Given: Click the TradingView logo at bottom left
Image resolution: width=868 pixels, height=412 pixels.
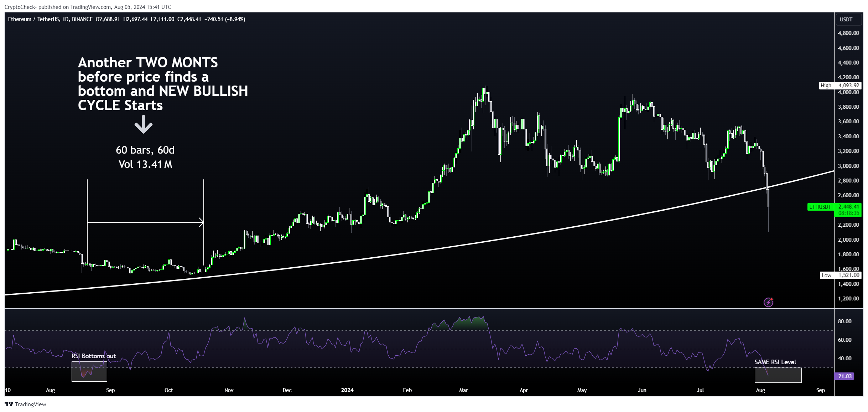Looking at the screenshot, I should (25, 404).
